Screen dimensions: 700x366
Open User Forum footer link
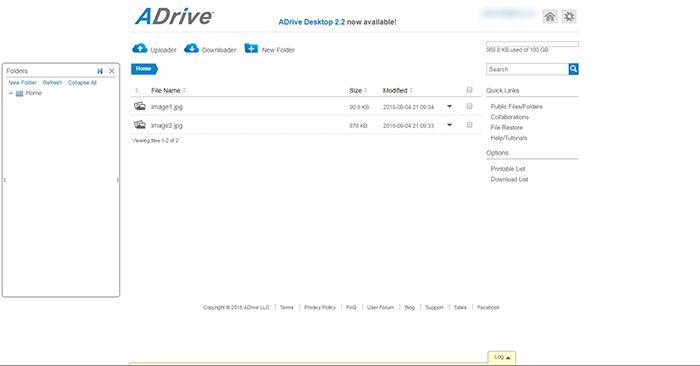pyautogui.click(x=380, y=308)
